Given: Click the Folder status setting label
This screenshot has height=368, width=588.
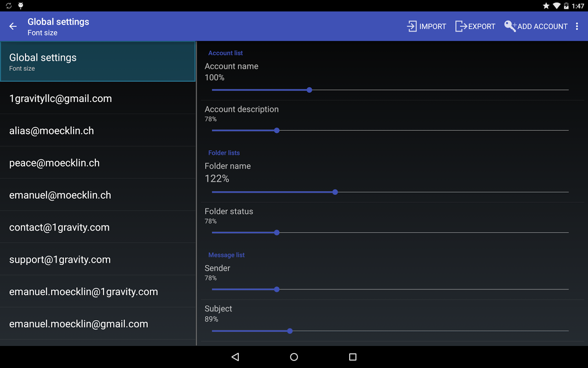Looking at the screenshot, I should [x=229, y=211].
